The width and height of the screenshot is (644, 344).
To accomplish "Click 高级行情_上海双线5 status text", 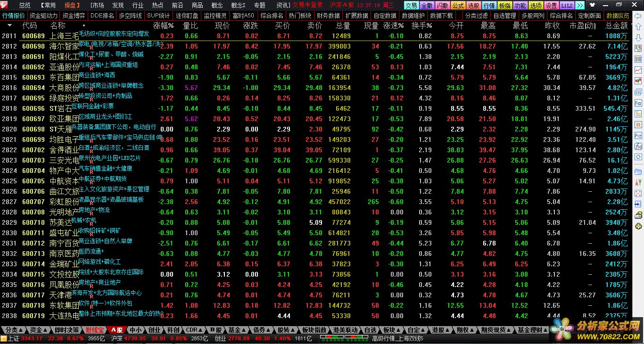I will (x=397, y=338).
